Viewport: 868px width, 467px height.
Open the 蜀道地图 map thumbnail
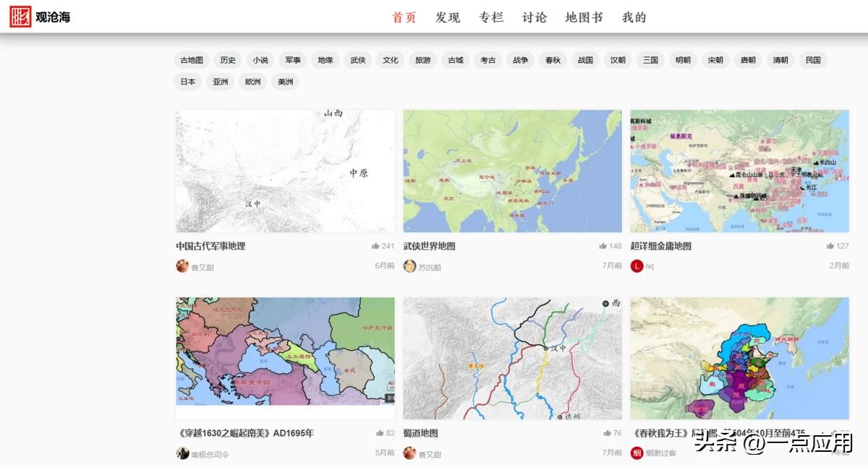pyautogui.click(x=512, y=358)
